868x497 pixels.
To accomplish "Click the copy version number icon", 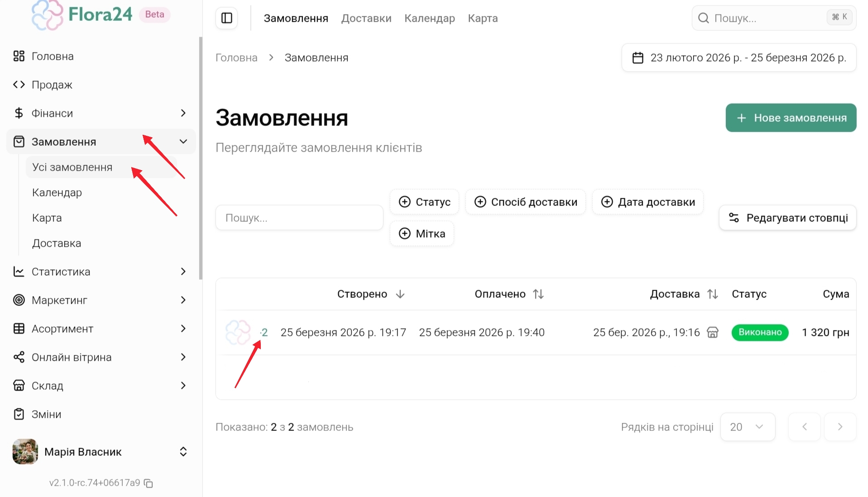I will coord(149,483).
